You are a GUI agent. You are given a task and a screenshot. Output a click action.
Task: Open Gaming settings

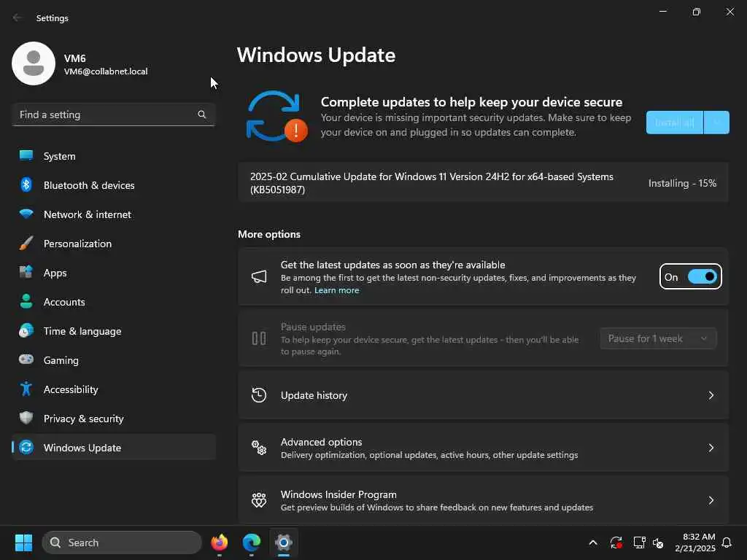click(113, 359)
